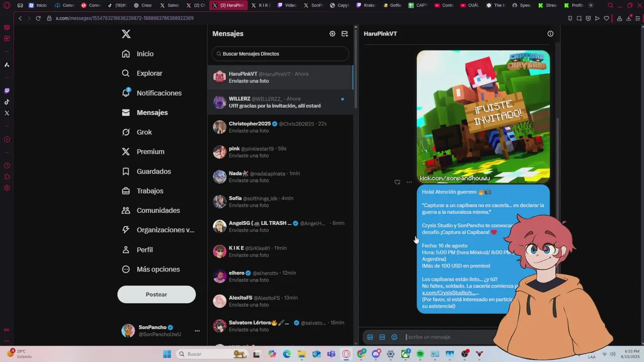The image size is (644, 362).
Task: Open x.com/CrysisStudio link in message
Action: click(450, 293)
